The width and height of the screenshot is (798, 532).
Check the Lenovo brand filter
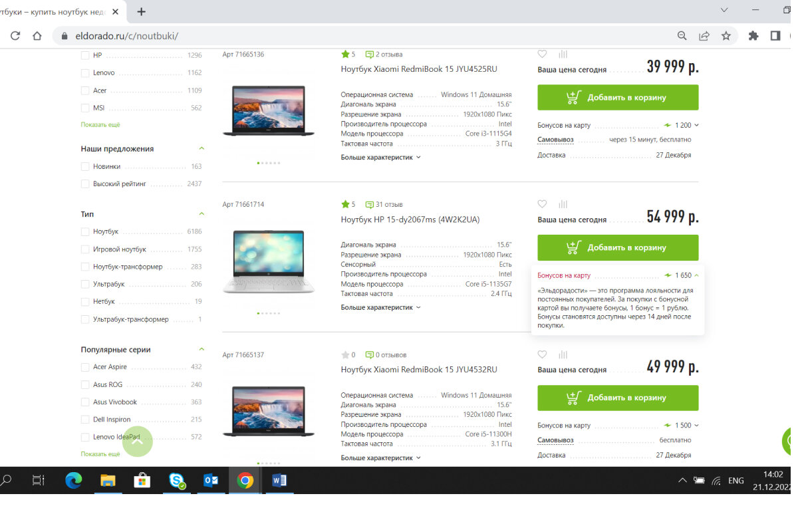(84, 72)
